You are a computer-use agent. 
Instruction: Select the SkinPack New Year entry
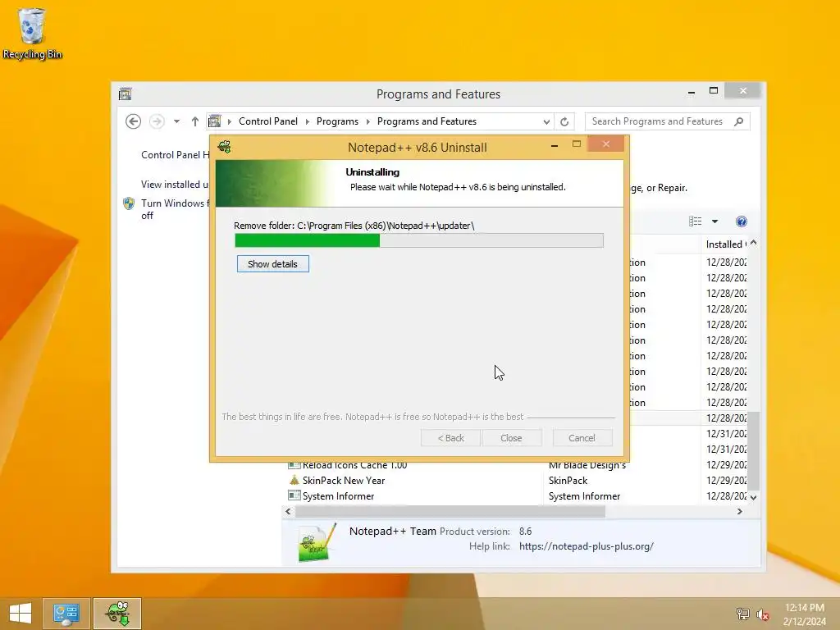pyautogui.click(x=344, y=481)
